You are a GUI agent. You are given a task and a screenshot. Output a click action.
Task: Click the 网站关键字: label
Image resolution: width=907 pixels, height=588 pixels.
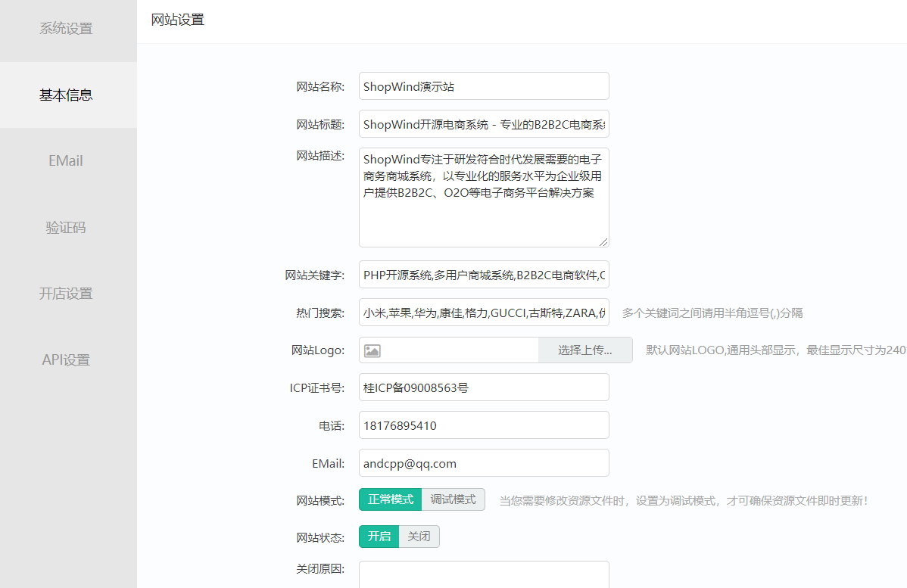pos(315,275)
